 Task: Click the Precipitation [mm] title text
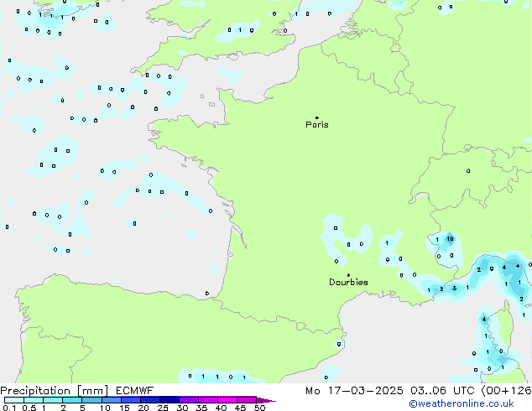pyautogui.click(x=55, y=391)
